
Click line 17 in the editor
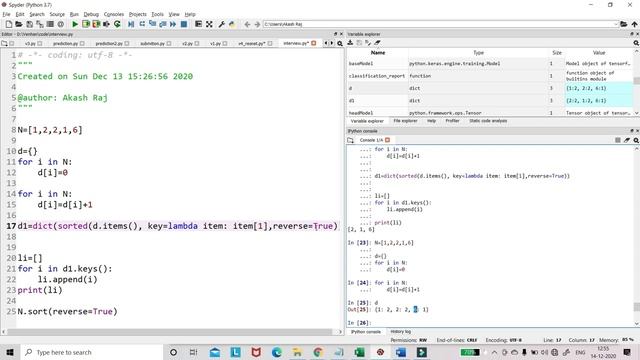pos(178,226)
